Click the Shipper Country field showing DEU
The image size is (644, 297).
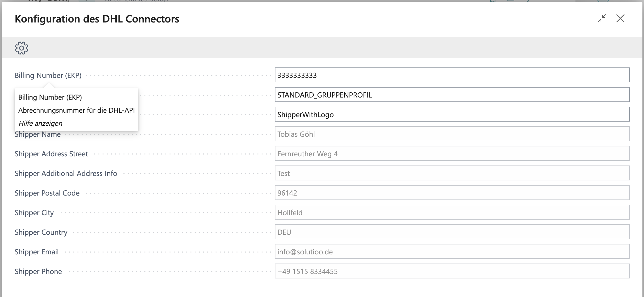pos(452,232)
